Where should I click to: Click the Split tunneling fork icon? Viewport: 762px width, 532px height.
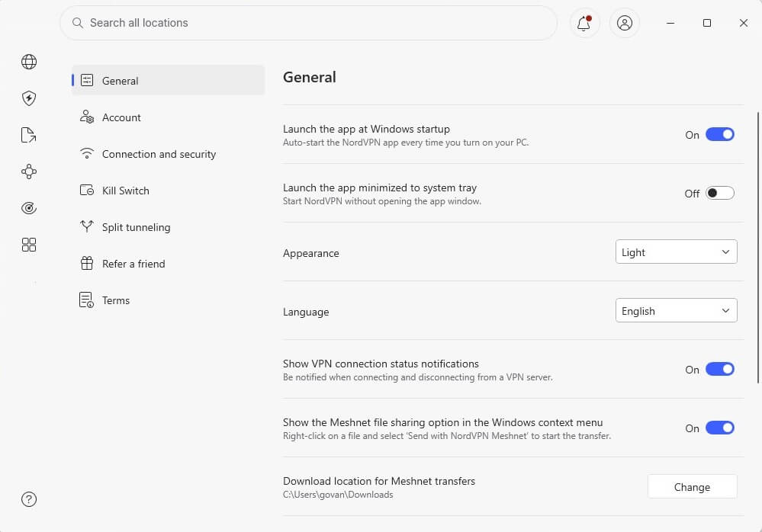coord(86,226)
